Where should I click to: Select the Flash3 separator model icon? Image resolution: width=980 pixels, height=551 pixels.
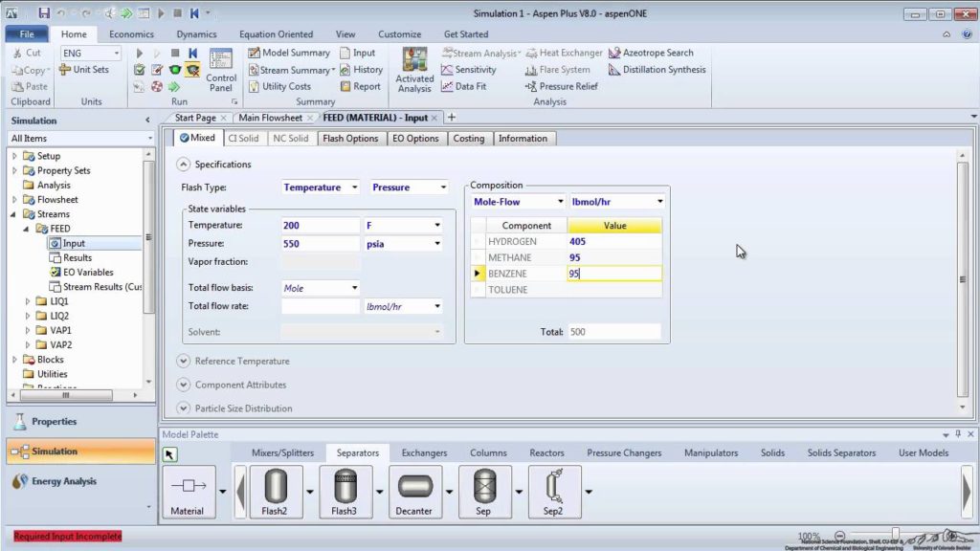[345, 492]
